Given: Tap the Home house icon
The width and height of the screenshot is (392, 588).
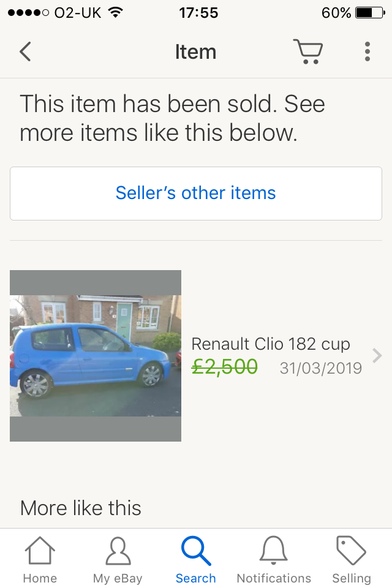Looking at the screenshot, I should (40, 551).
